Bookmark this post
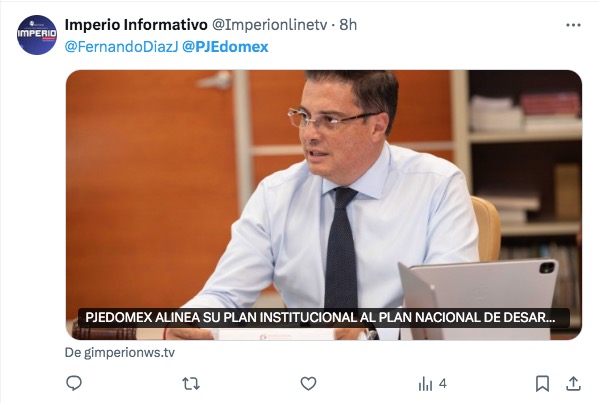599x403 pixels. tap(542, 384)
